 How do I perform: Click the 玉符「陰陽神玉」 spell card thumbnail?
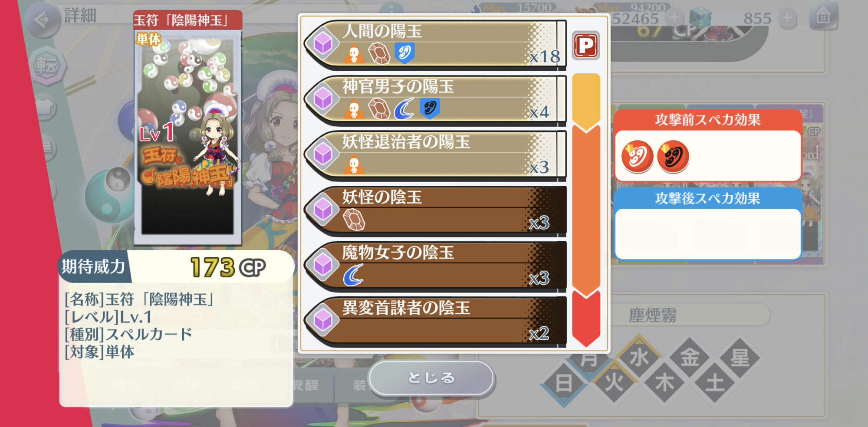(x=187, y=128)
